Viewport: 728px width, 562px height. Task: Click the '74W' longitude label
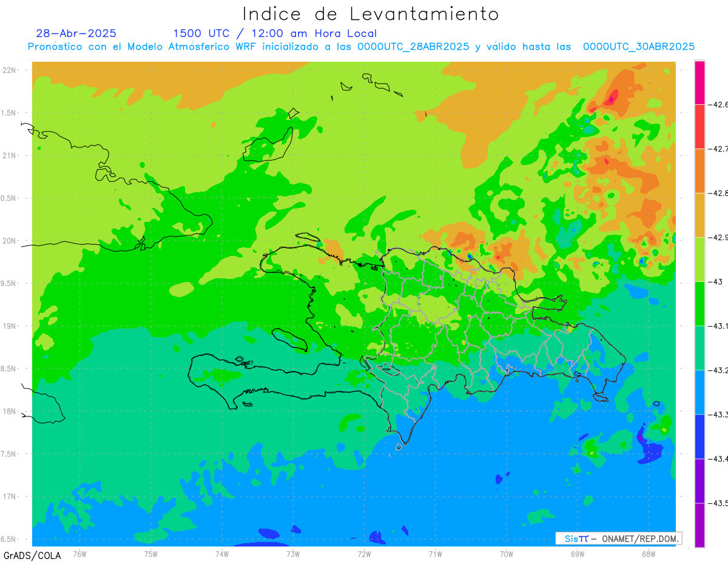(x=222, y=554)
